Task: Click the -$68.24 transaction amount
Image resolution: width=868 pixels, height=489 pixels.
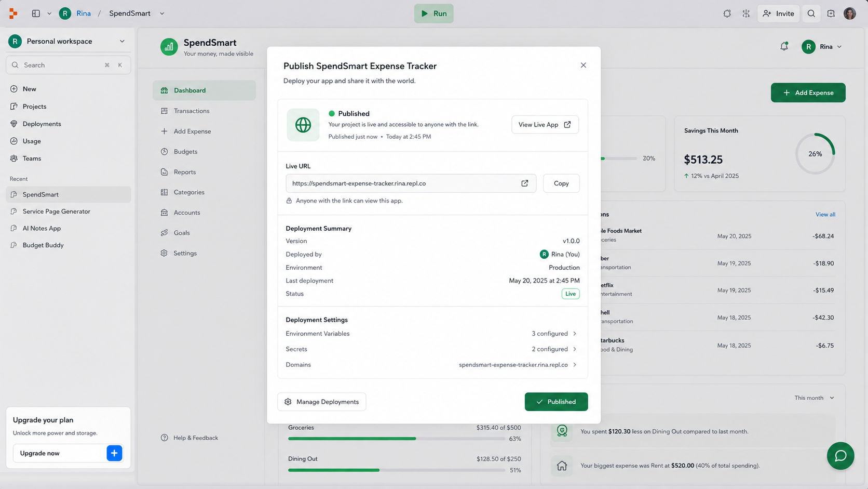Action: coord(823,236)
